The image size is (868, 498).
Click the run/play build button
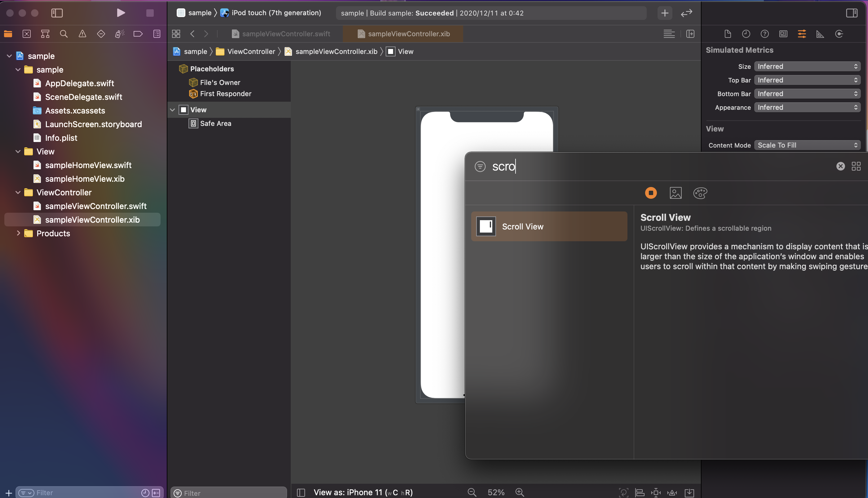(120, 12)
